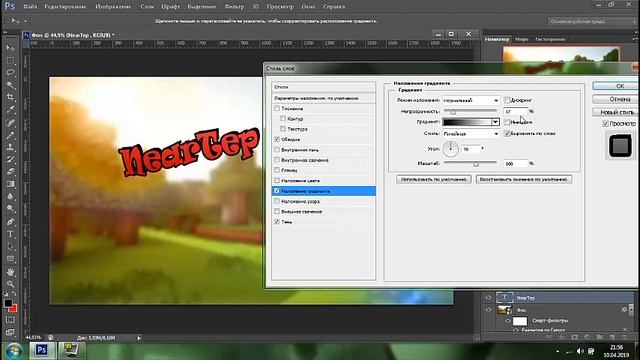Click OK in Layer Style dialog

(616, 86)
